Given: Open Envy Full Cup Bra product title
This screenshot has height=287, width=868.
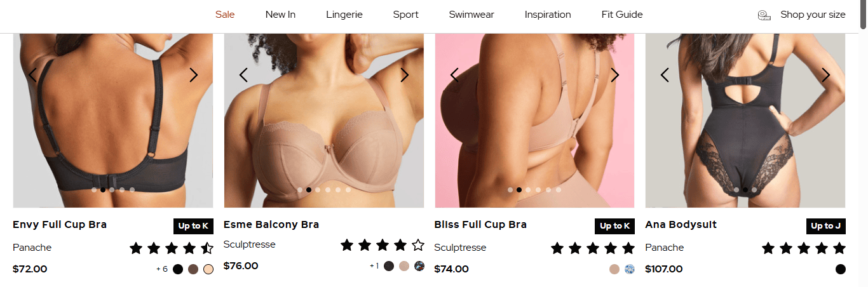Looking at the screenshot, I should 60,225.
